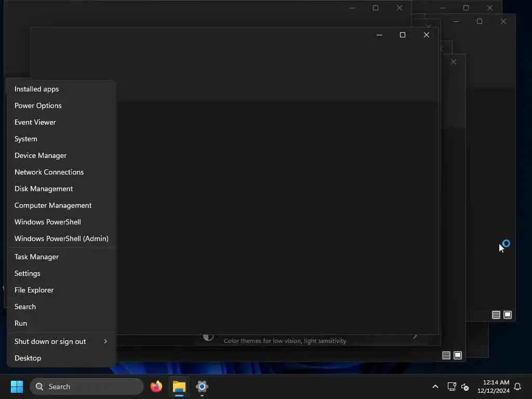Select large icons view in lower window
Screen dimensions: 532x399
458,355
